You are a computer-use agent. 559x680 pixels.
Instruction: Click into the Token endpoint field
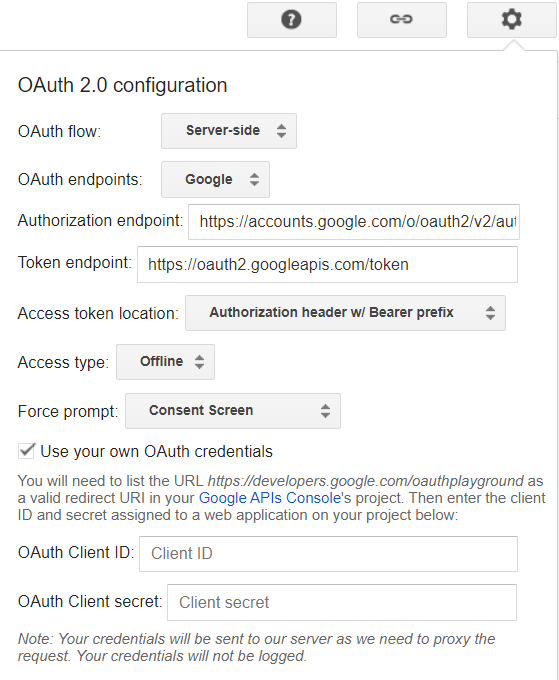click(x=327, y=265)
